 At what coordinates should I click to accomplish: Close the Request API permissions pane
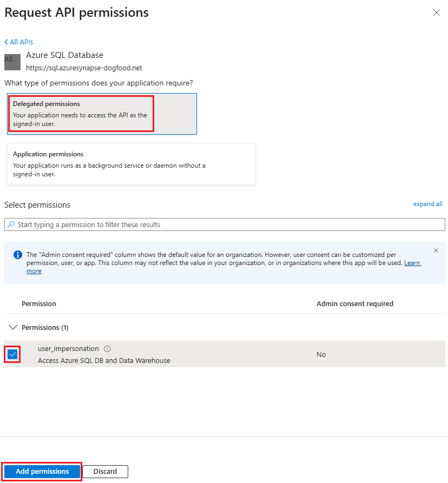click(437, 12)
